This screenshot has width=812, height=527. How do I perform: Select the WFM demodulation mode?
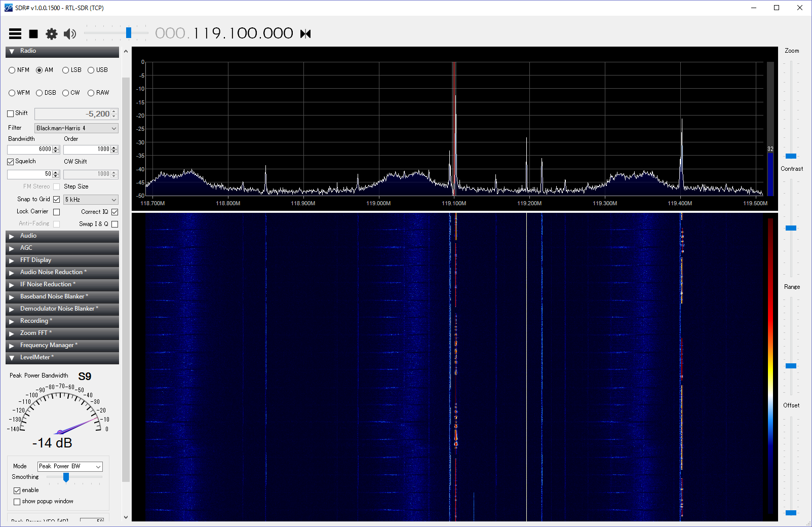[x=11, y=93]
